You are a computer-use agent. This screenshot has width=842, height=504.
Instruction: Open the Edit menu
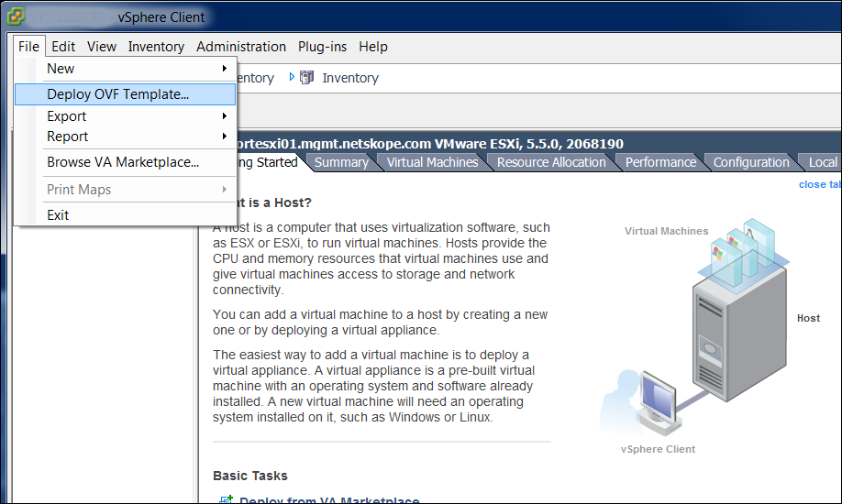tap(62, 47)
